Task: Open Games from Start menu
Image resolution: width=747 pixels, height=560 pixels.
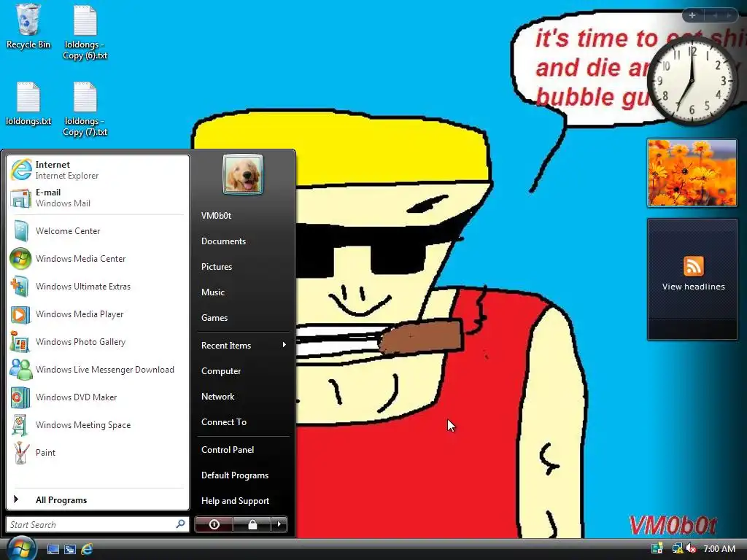Action: pyautogui.click(x=243, y=318)
